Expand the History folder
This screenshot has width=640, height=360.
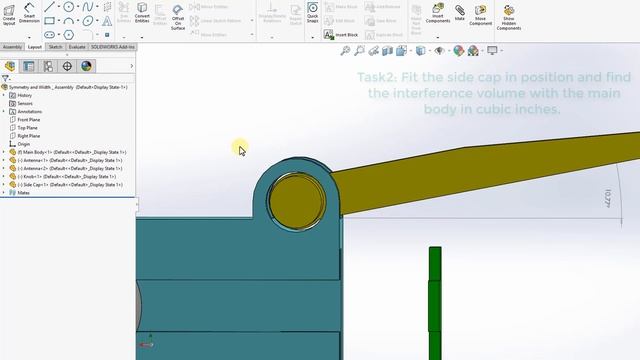tap(4, 95)
